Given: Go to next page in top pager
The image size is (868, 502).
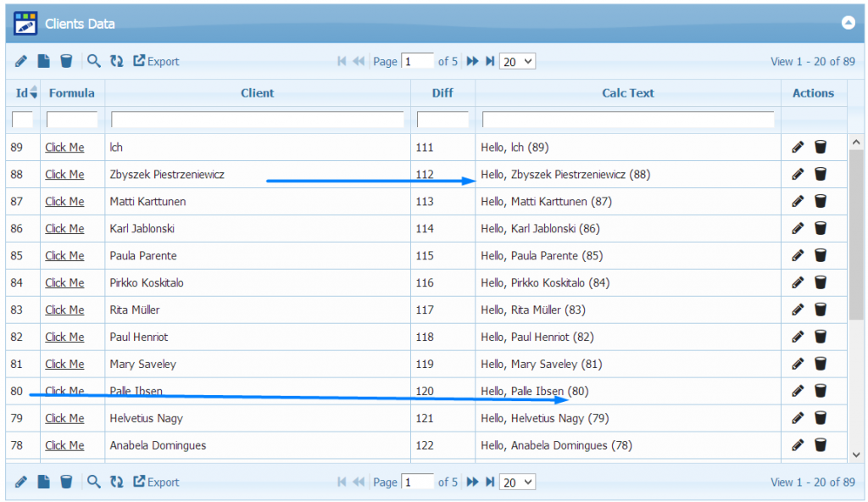Looking at the screenshot, I should click(x=473, y=61).
